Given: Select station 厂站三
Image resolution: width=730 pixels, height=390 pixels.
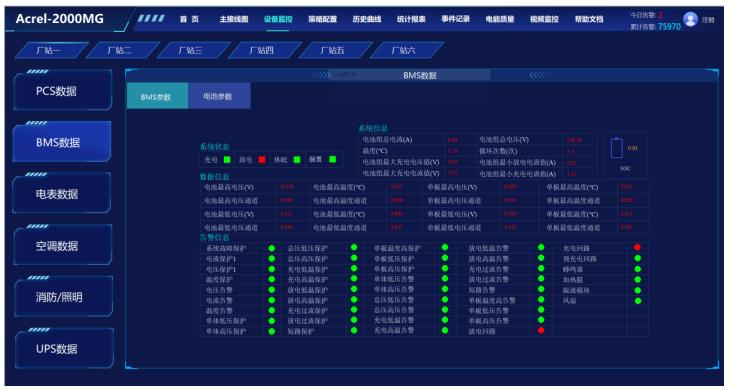Looking at the screenshot, I should [192, 50].
